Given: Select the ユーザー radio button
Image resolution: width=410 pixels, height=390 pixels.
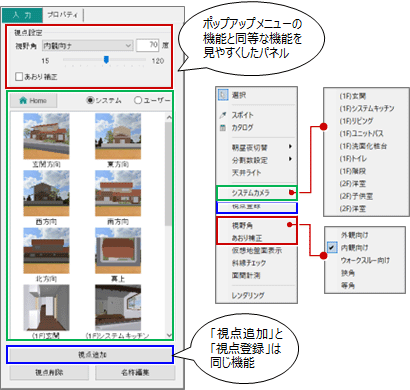Looking at the screenshot, I should [138, 100].
